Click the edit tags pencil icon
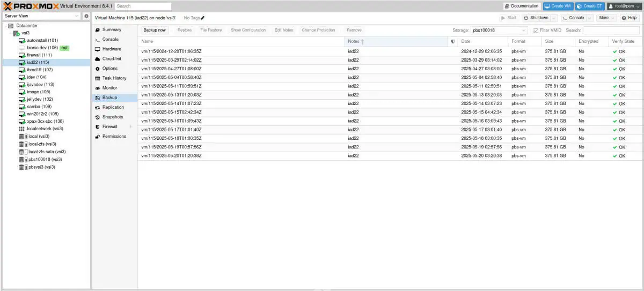The width and height of the screenshot is (644, 291). [x=203, y=18]
